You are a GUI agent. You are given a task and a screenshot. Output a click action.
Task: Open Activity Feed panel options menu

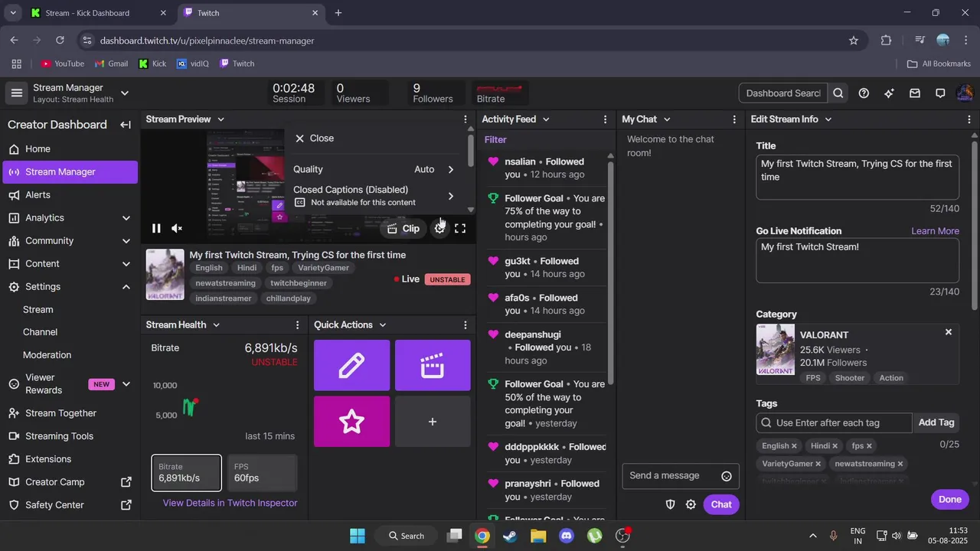click(x=605, y=119)
